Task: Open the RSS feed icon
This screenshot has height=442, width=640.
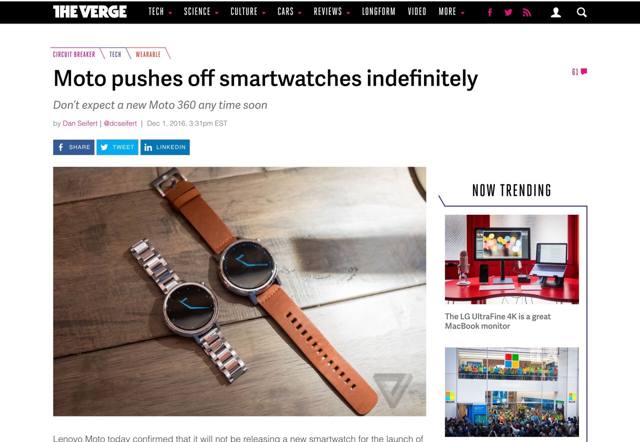Action: [527, 12]
